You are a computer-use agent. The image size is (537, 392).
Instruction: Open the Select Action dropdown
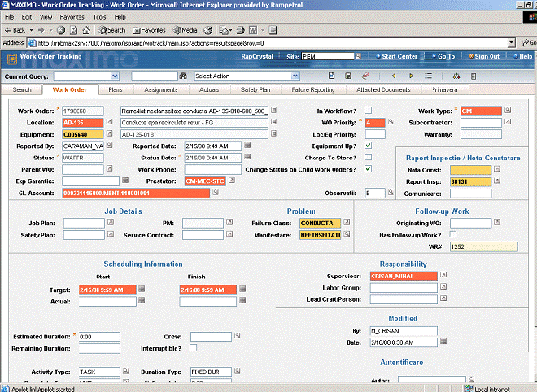(295, 76)
